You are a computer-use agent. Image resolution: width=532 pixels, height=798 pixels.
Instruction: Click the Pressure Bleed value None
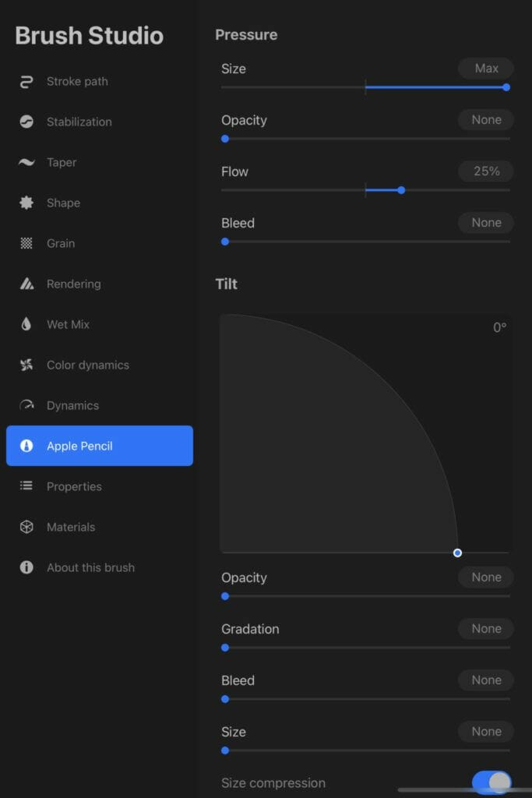[486, 222]
